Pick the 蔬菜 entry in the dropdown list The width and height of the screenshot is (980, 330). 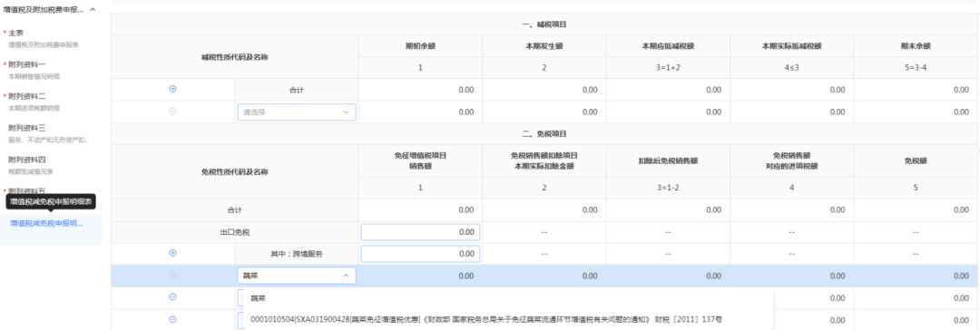(x=258, y=299)
